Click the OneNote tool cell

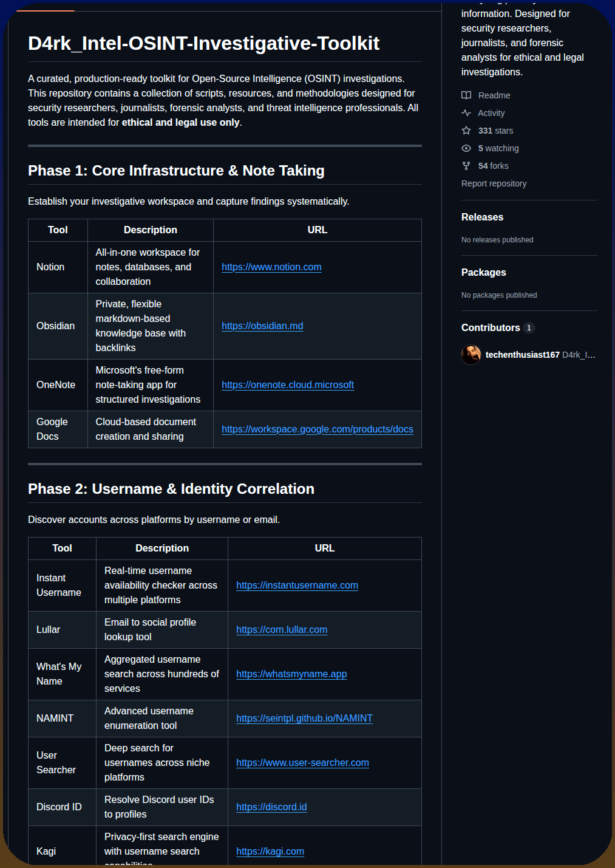click(58, 385)
